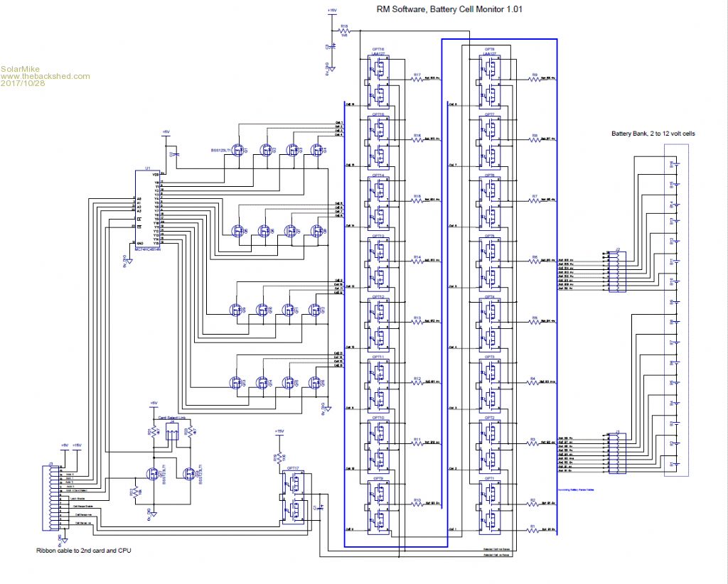Select the Card Select Link jumper J4
Screen dimensions: 728x584
[x=171, y=432]
